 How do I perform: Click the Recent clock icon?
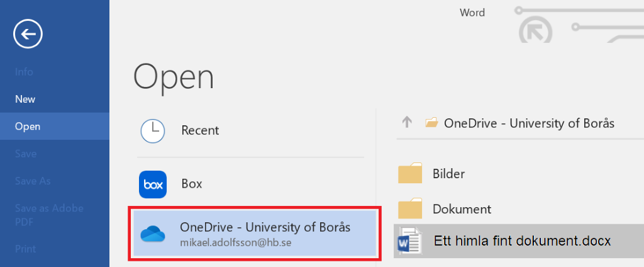152,130
